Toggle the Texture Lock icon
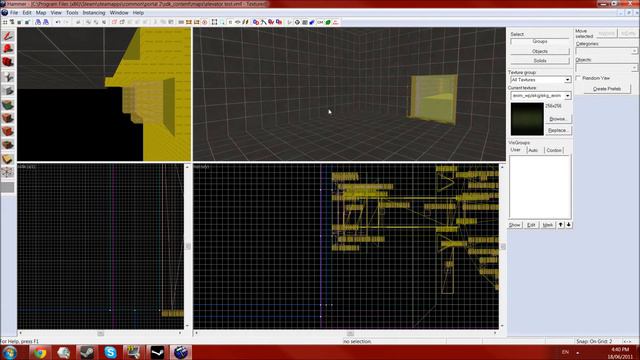Screen dimensions: 640x360 click(230, 22)
